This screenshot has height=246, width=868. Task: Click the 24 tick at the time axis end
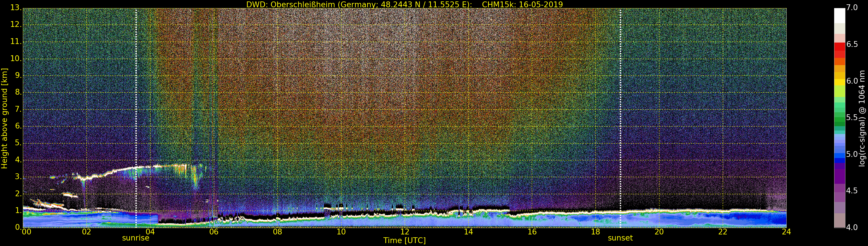786,232
